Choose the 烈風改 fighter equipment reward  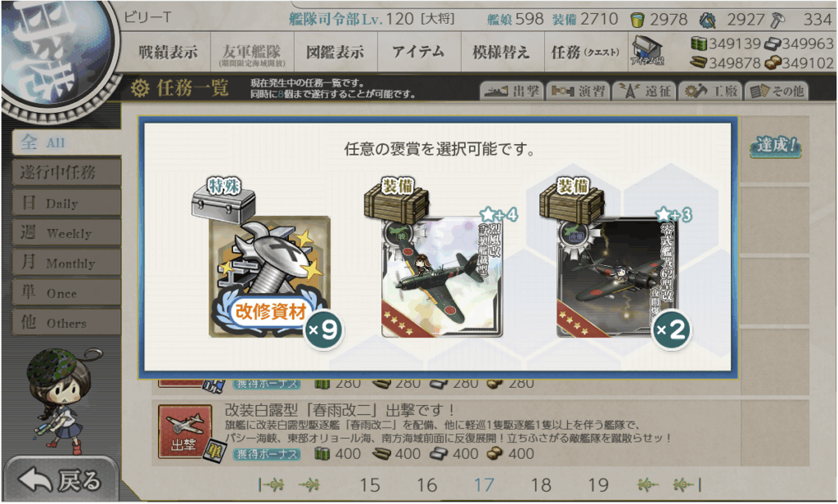pos(442,277)
